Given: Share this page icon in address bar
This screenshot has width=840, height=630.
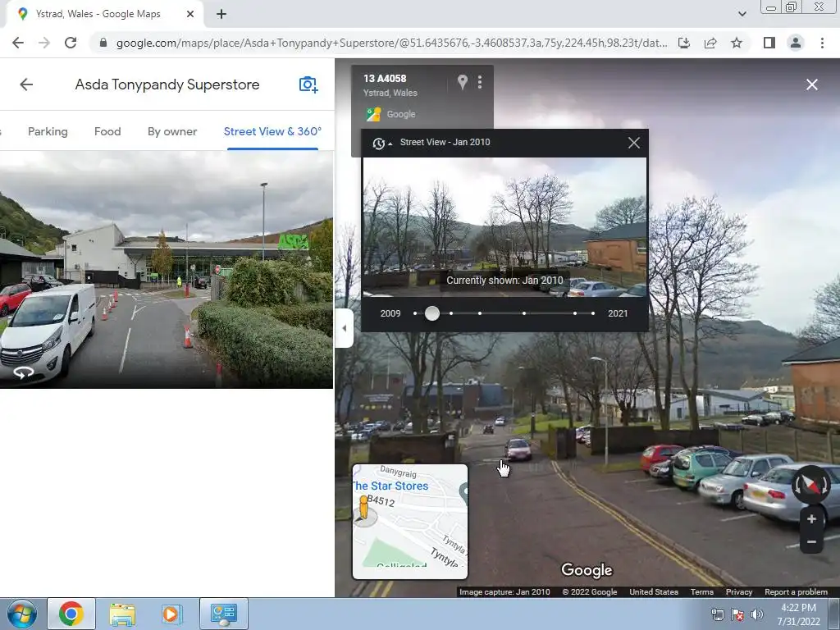Looking at the screenshot, I should pyautogui.click(x=710, y=43).
